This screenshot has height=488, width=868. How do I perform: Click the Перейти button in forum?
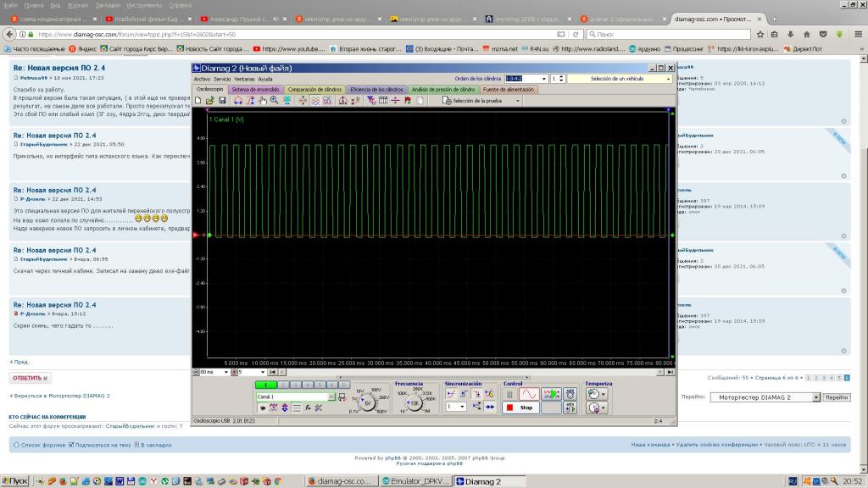(837, 397)
